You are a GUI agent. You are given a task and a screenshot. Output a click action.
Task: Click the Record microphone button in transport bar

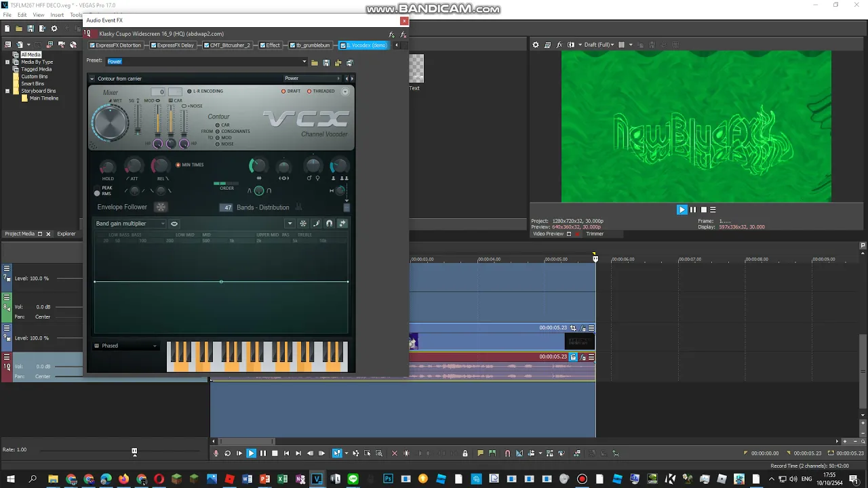216,453
